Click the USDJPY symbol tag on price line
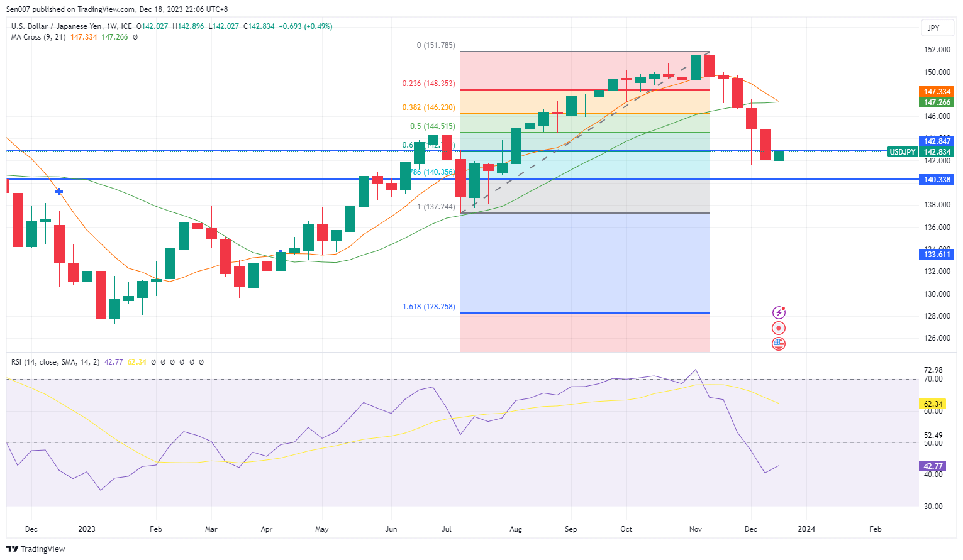 (x=902, y=152)
